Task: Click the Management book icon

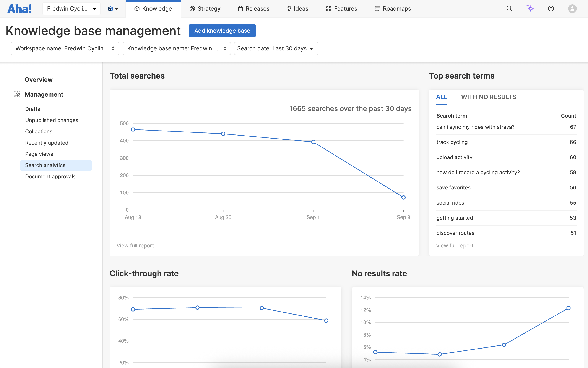Action: point(17,94)
